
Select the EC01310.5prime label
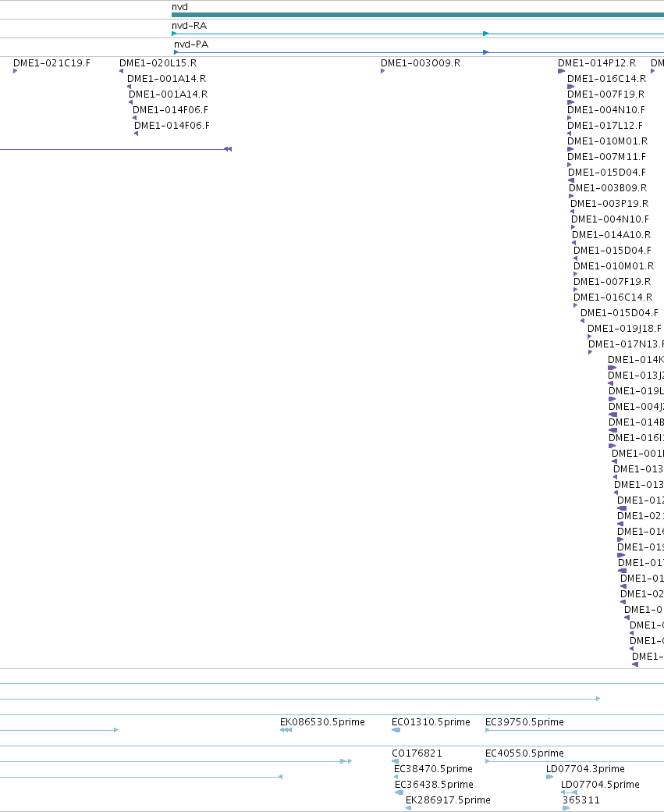pos(431,722)
